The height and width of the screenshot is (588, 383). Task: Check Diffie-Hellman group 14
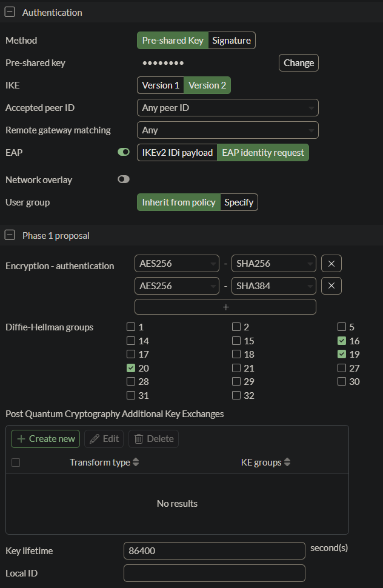click(131, 341)
